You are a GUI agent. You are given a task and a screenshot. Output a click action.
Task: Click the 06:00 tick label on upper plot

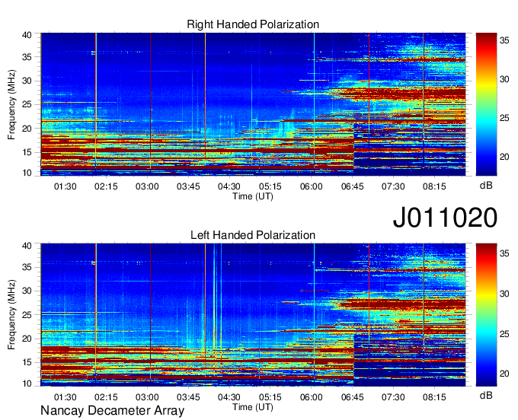[x=312, y=186]
